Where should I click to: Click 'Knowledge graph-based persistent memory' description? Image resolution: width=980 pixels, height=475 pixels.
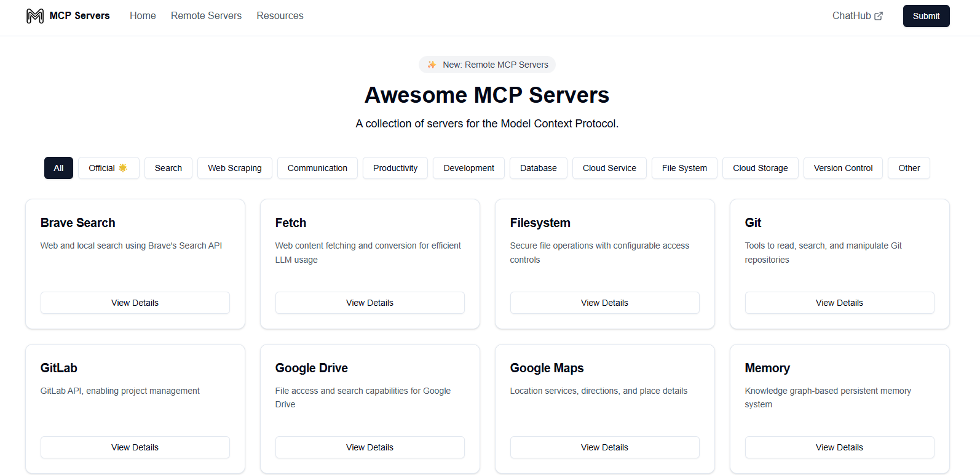pyautogui.click(x=828, y=397)
